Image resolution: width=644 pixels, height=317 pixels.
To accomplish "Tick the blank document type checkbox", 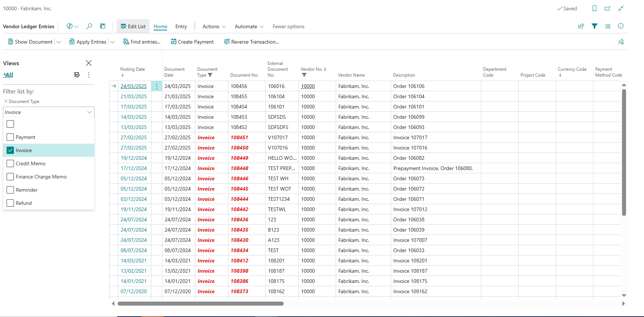I will [x=10, y=124].
